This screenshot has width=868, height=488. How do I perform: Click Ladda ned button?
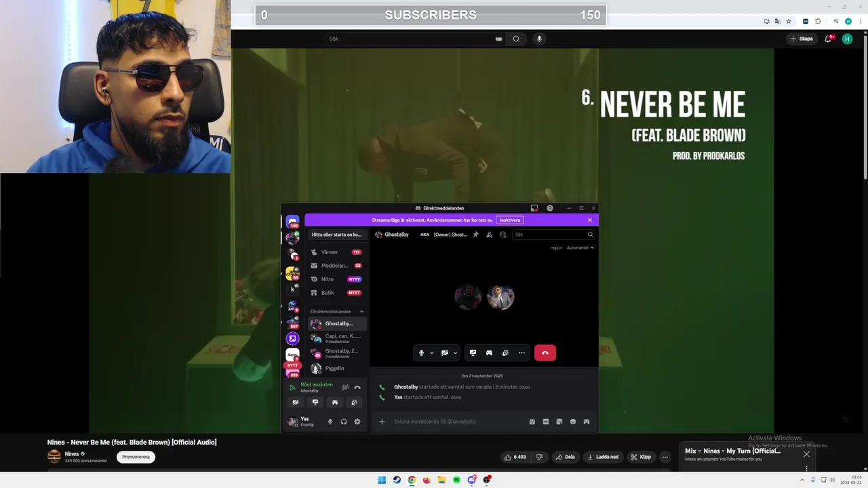(603, 457)
